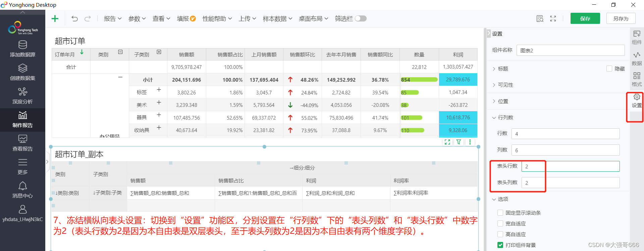
Task: Open the preview search icon in toolbar
Action: pos(540,19)
